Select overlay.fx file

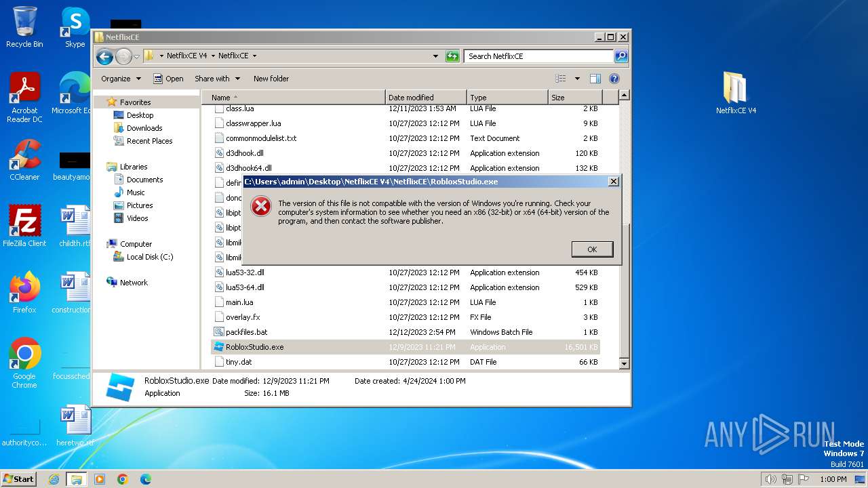pos(406,317)
